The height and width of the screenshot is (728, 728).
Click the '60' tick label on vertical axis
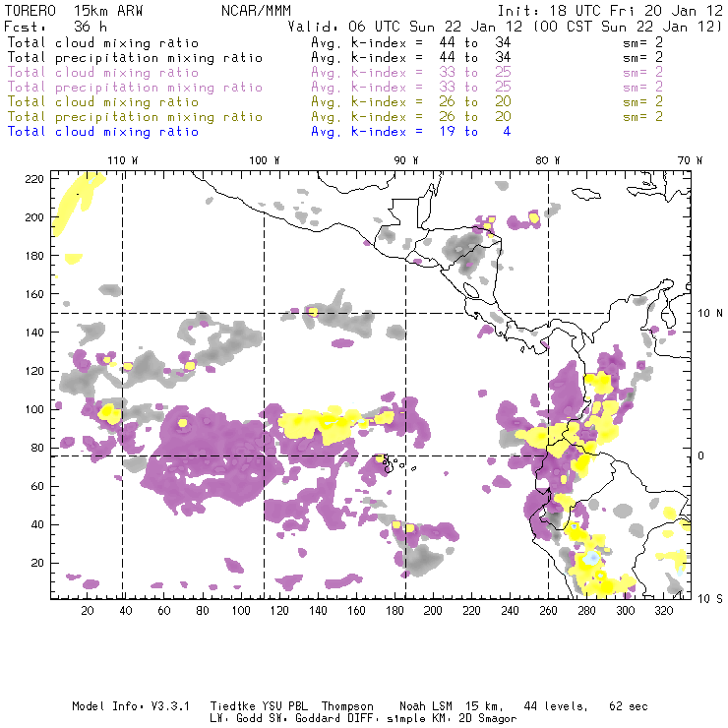click(x=37, y=486)
